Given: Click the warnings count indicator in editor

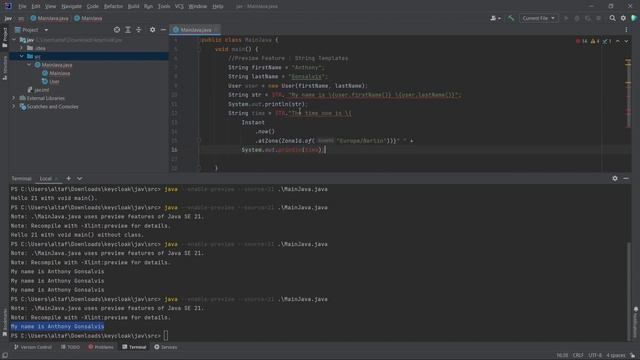Looking at the screenshot, I should (x=595, y=41).
